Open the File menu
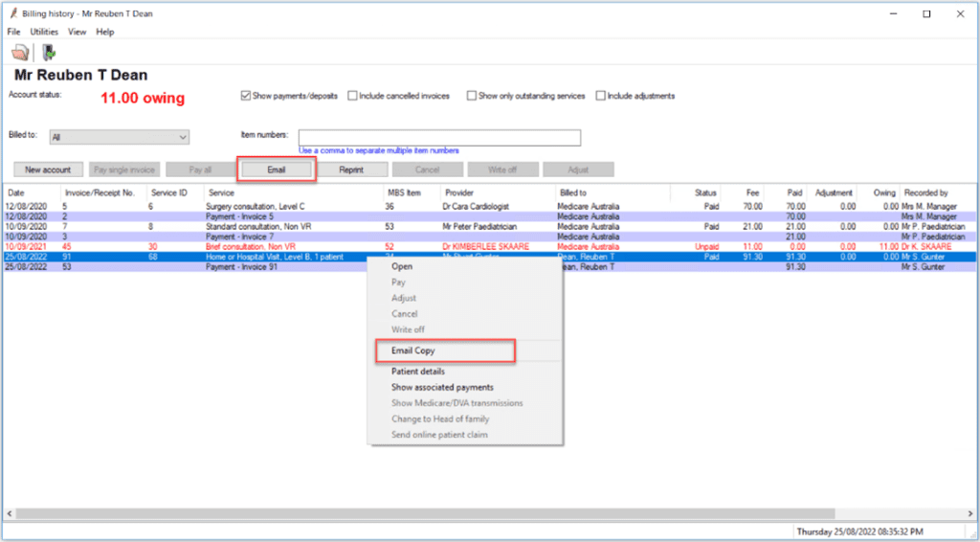980x542 pixels. pos(13,32)
